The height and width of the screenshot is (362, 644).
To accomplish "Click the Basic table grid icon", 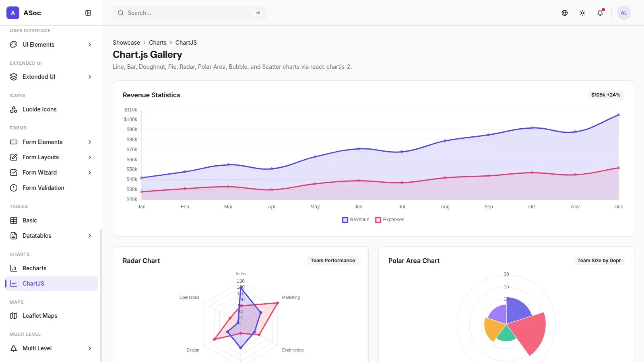I will (x=14, y=220).
